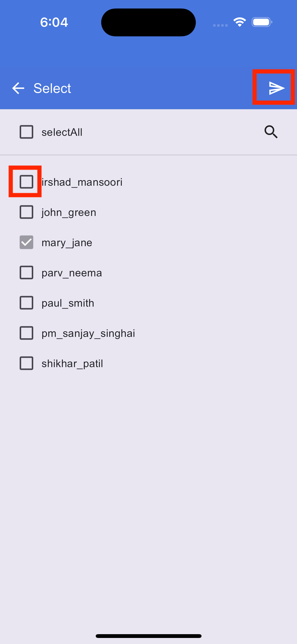This screenshot has height=644, width=297.
Task: Check the pm_sanjay_singhai checkbox
Action: [26, 333]
